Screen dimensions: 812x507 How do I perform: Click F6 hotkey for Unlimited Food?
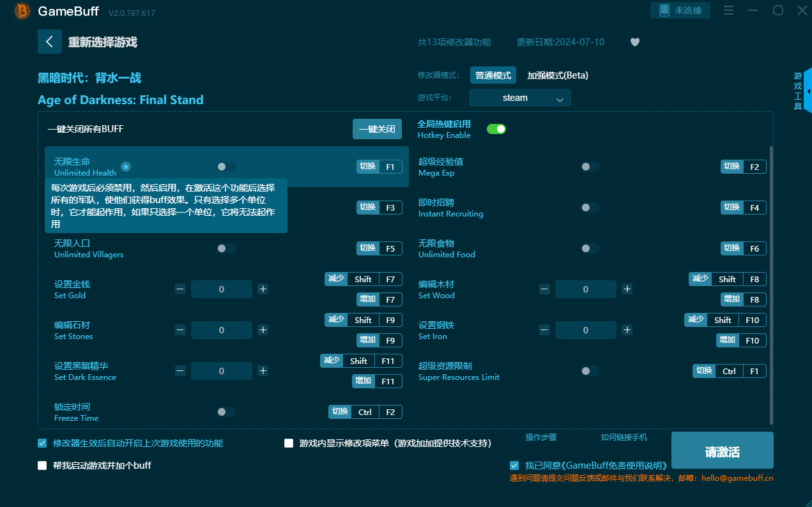pos(744,248)
